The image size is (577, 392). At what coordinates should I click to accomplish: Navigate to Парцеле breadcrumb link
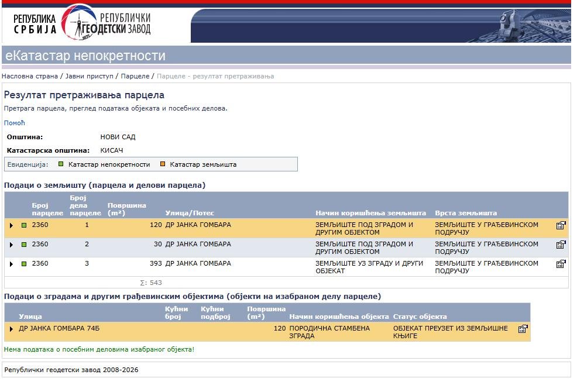coord(135,76)
